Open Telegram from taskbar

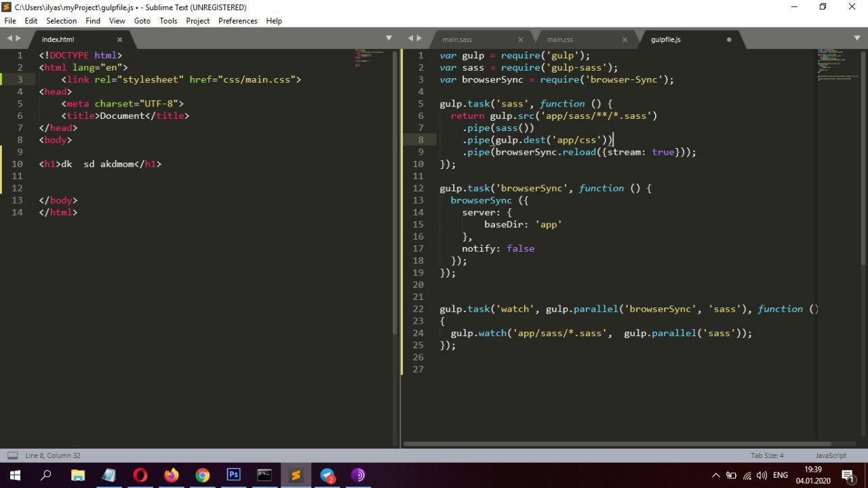pyautogui.click(x=328, y=475)
